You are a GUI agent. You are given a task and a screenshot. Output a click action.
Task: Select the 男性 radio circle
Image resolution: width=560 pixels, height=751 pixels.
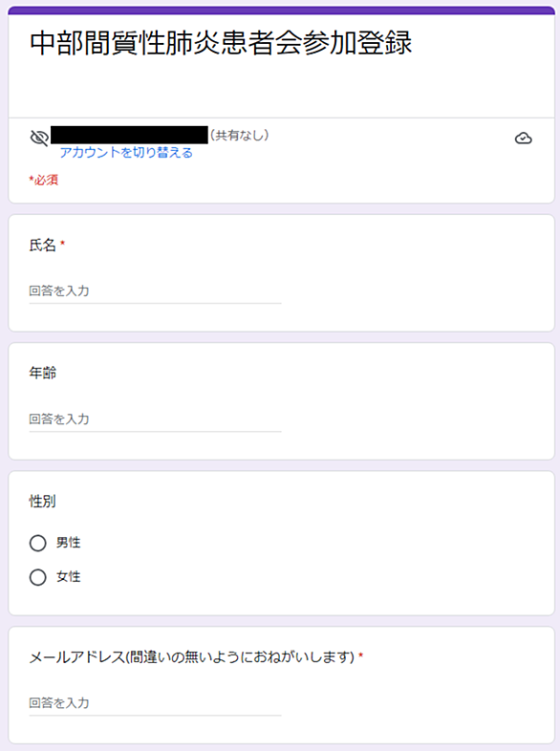[38, 543]
